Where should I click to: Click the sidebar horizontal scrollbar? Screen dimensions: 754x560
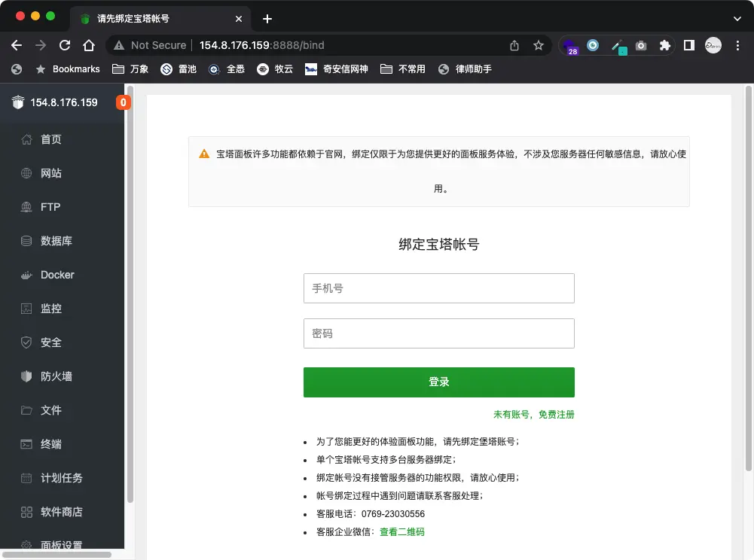click(x=56, y=554)
